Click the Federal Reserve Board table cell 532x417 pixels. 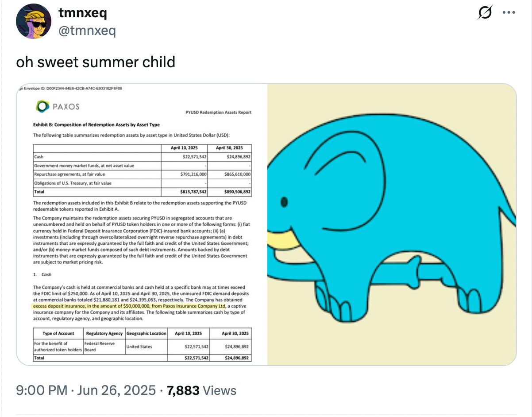pyautogui.click(x=103, y=346)
